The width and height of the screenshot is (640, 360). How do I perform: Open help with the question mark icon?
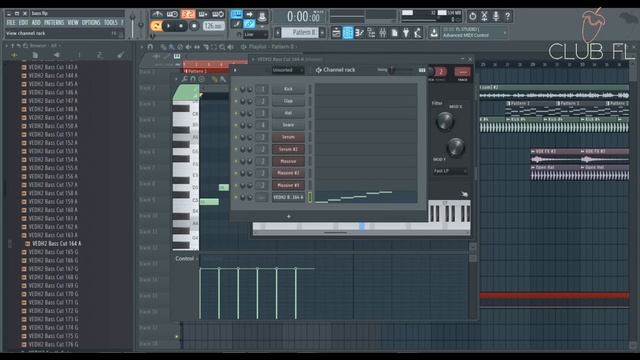[x=507, y=16]
